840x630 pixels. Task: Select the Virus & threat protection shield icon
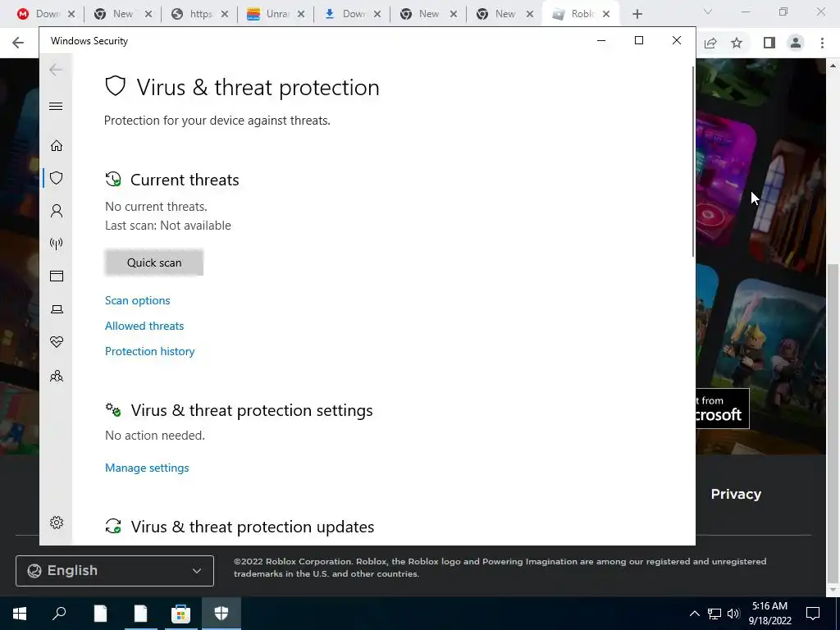pyautogui.click(x=57, y=178)
